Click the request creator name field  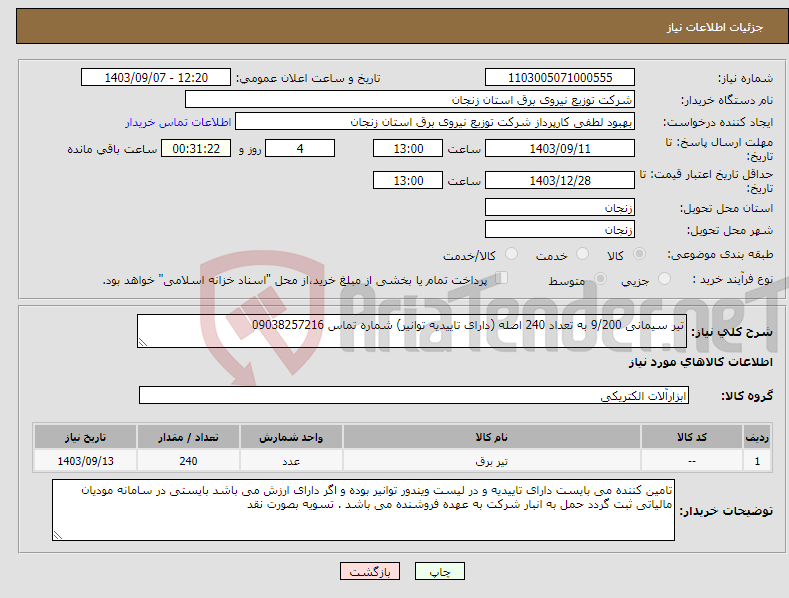click(x=435, y=122)
